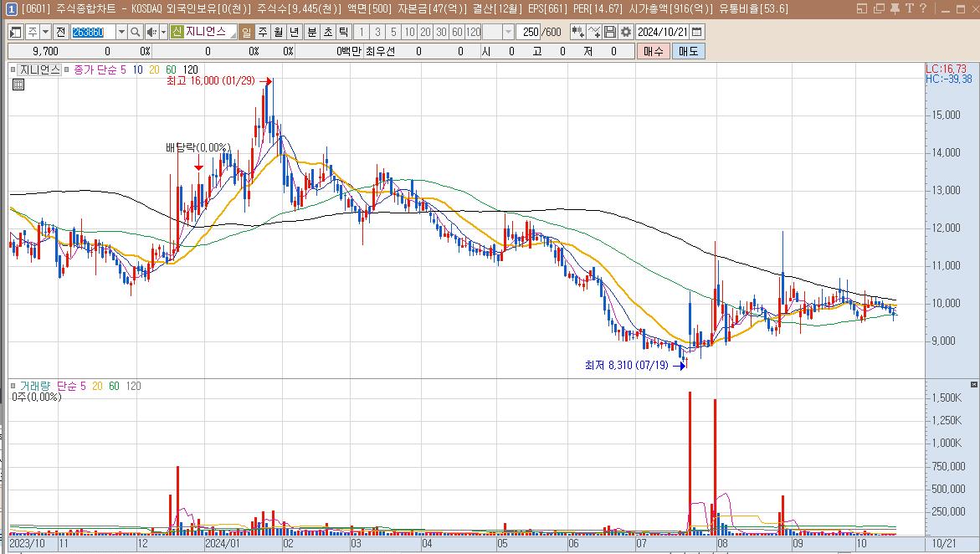Select minute 분 chart period

coord(312,32)
